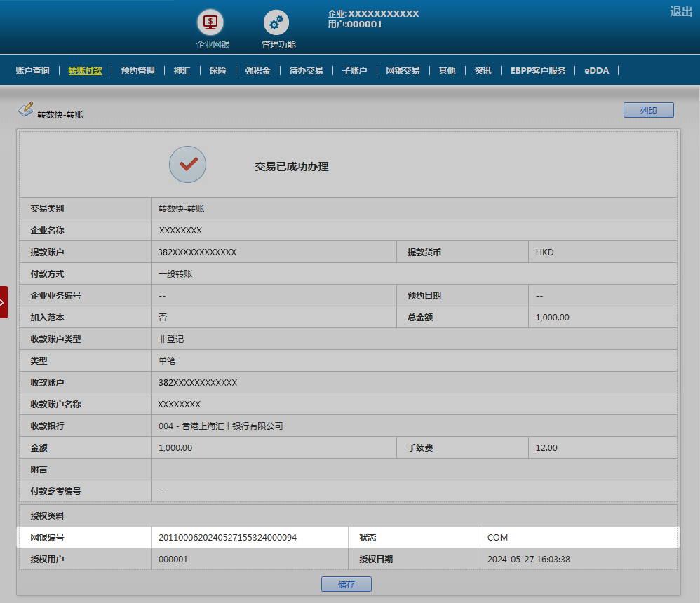Open the 保险 menu item

point(217,71)
